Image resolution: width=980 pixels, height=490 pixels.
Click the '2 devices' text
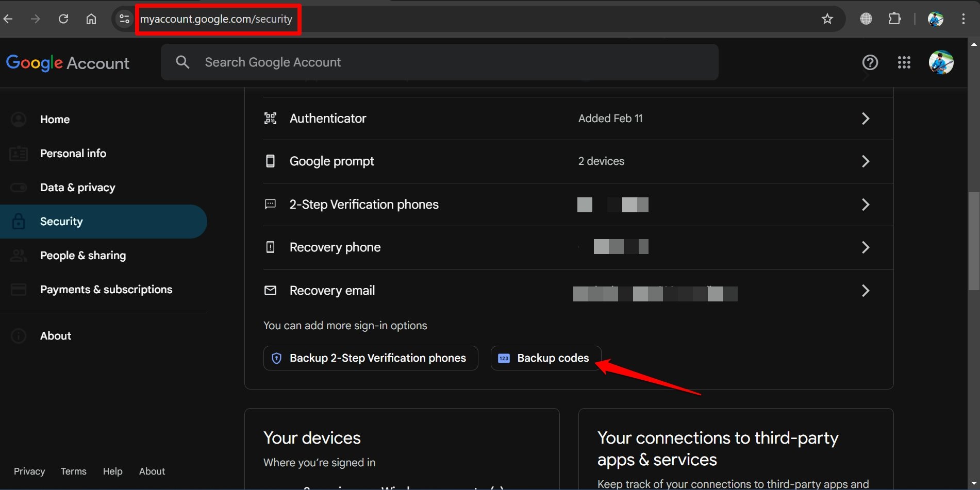point(601,161)
